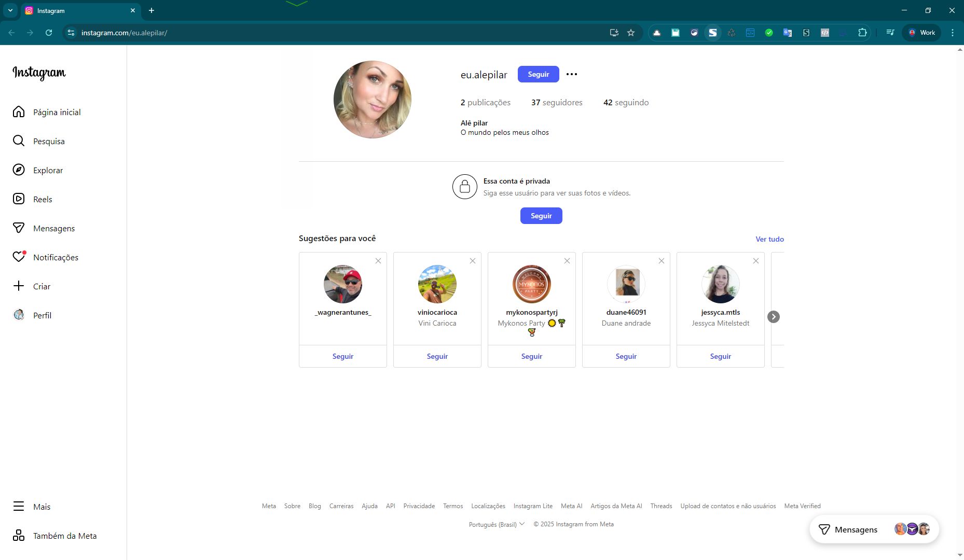
Task: Open the Extensions puzzle icon
Action: tap(862, 33)
